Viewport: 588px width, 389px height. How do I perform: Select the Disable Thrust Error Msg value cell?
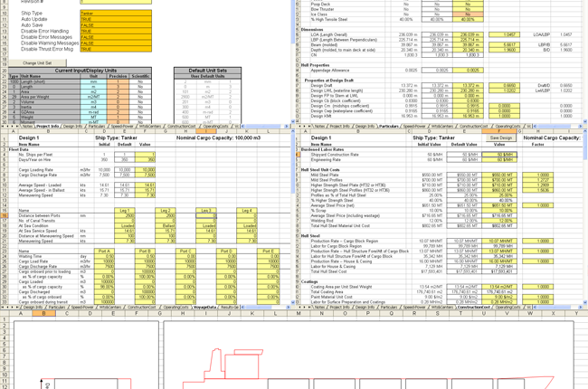pyautogui.click(x=116, y=49)
